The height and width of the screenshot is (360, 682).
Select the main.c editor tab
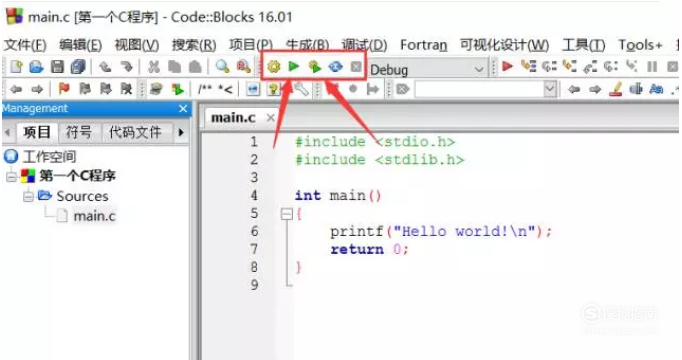[x=234, y=117]
